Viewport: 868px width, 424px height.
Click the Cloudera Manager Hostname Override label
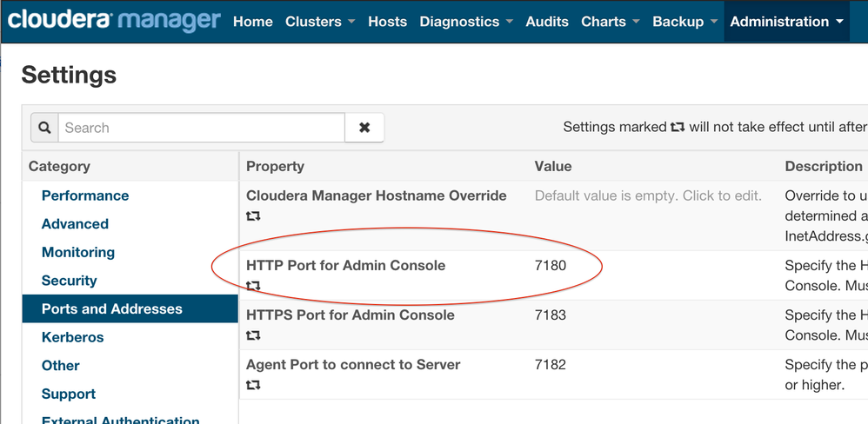(x=377, y=195)
